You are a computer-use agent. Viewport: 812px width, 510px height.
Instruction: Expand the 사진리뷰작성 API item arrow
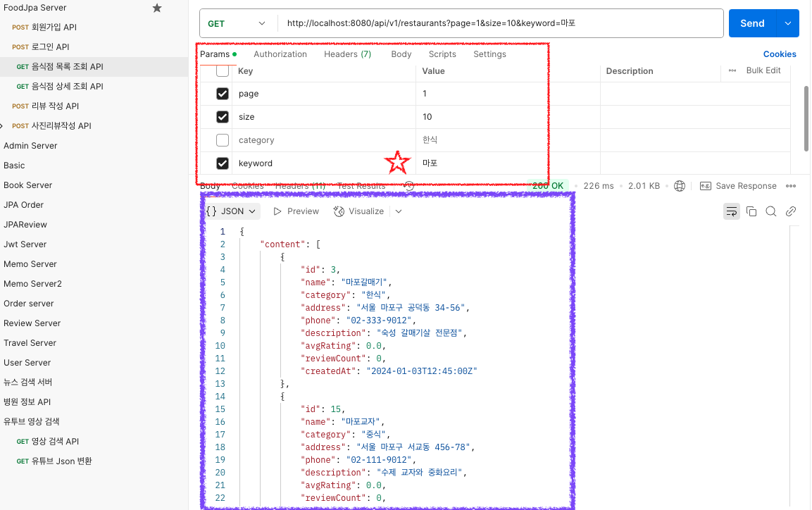coord(2,126)
